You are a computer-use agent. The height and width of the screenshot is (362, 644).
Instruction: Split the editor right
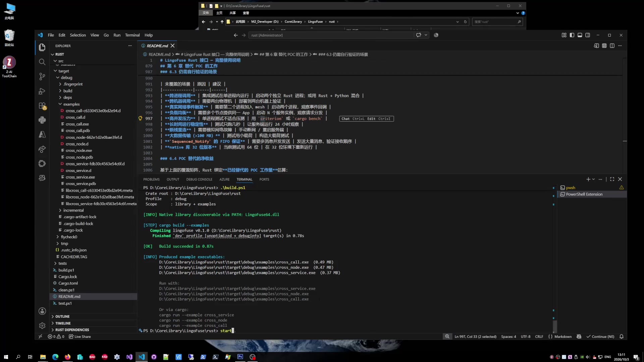612,46
